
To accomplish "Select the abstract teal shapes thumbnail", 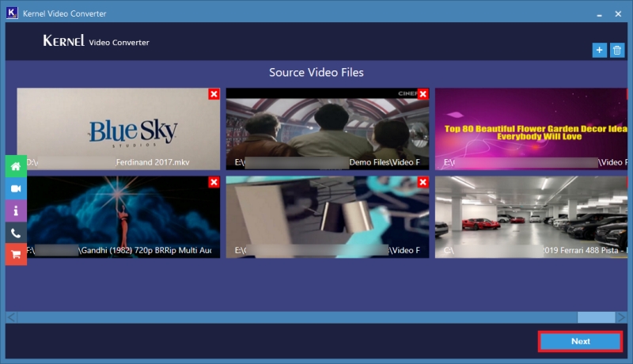I will (x=328, y=217).
